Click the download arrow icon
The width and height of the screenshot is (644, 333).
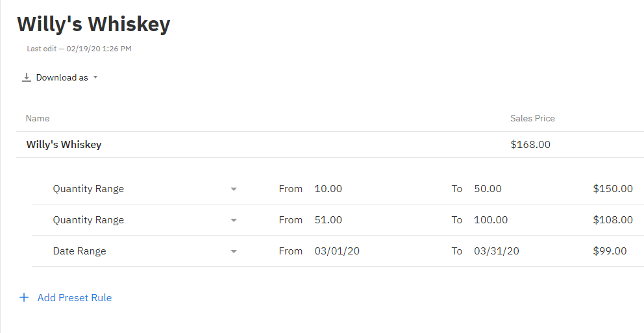tap(26, 77)
